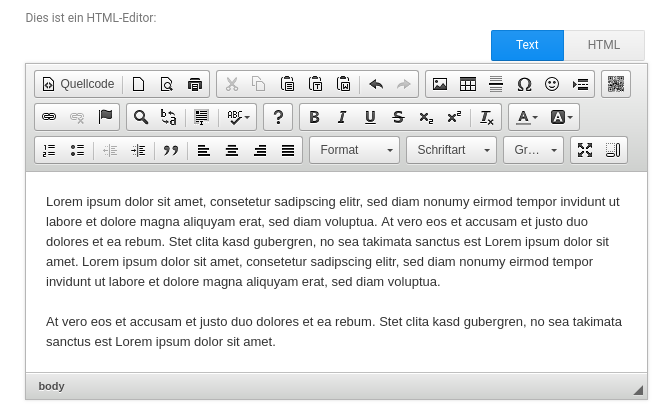Toggle strikethrough formatting
Image resolution: width=671 pixels, height=414 pixels.
pos(398,117)
